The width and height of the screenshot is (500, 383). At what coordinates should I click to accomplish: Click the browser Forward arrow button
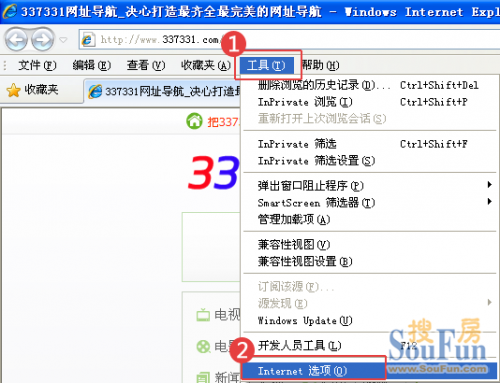[x=42, y=39]
